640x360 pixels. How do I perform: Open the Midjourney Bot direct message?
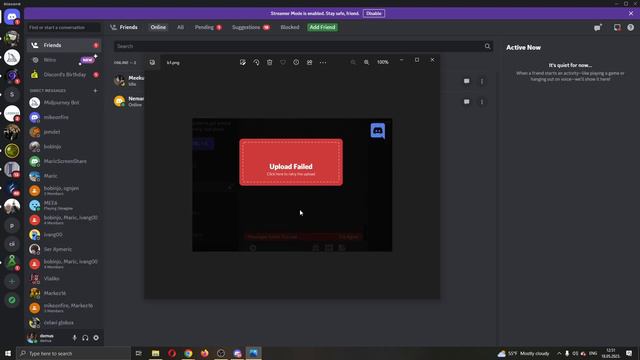[64, 102]
